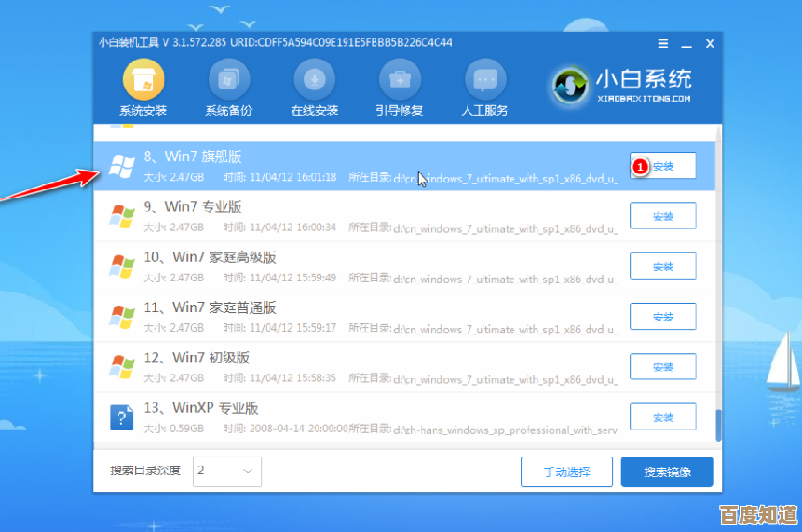Open the 人工服务 chat icon
The image size is (802, 532).
485,80
